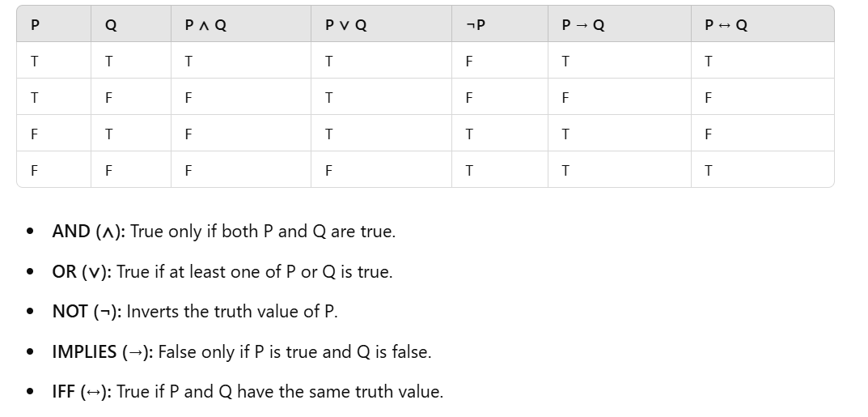Click the NOT (¬) bullet label
The image size is (868, 417).
point(87,312)
